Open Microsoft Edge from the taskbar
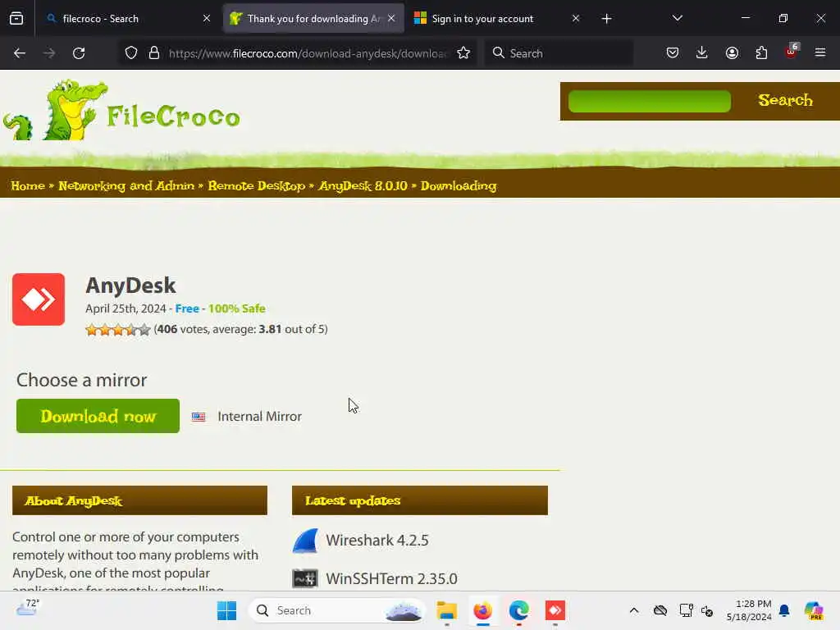The width and height of the screenshot is (840, 630). 518,610
